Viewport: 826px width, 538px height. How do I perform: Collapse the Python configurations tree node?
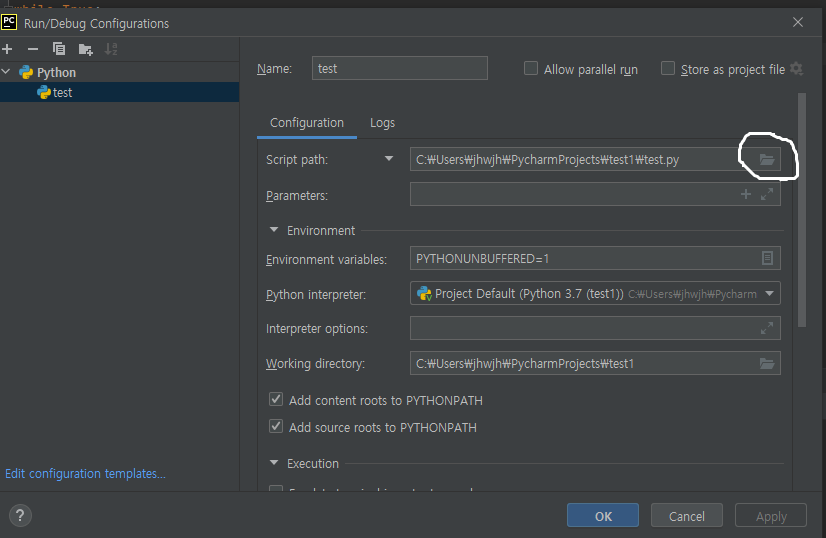[x=6, y=72]
